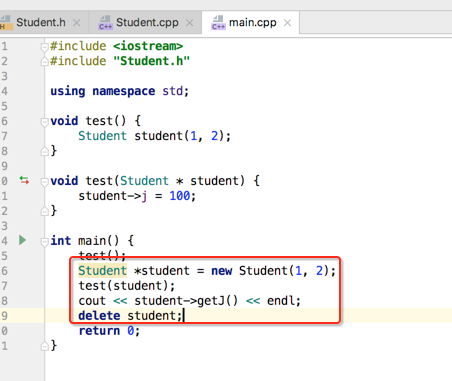
Task: Click the 'test(student);' call
Action: [x=127, y=286]
